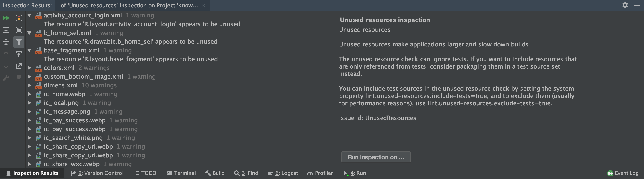Image resolution: width=644 pixels, height=179 pixels.
Task: Toggle Group by Directory icon
Action: 19,30
